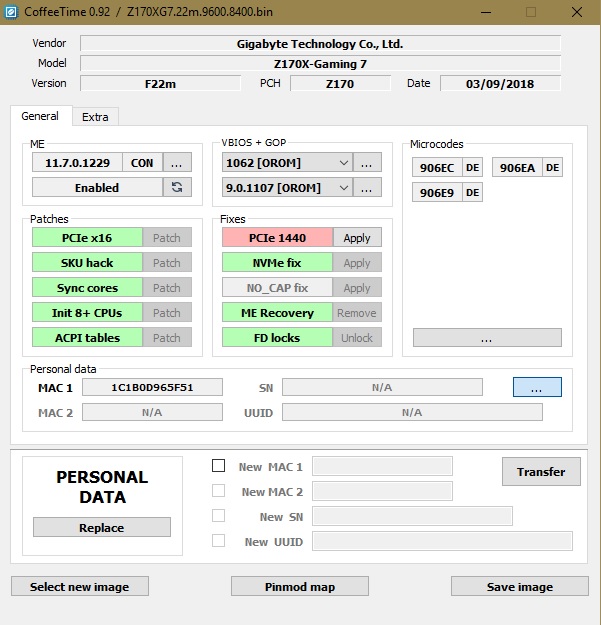Screen dimensions: 601x625
Task: Click the New UUID input field
Action: pyautogui.click(x=442, y=541)
